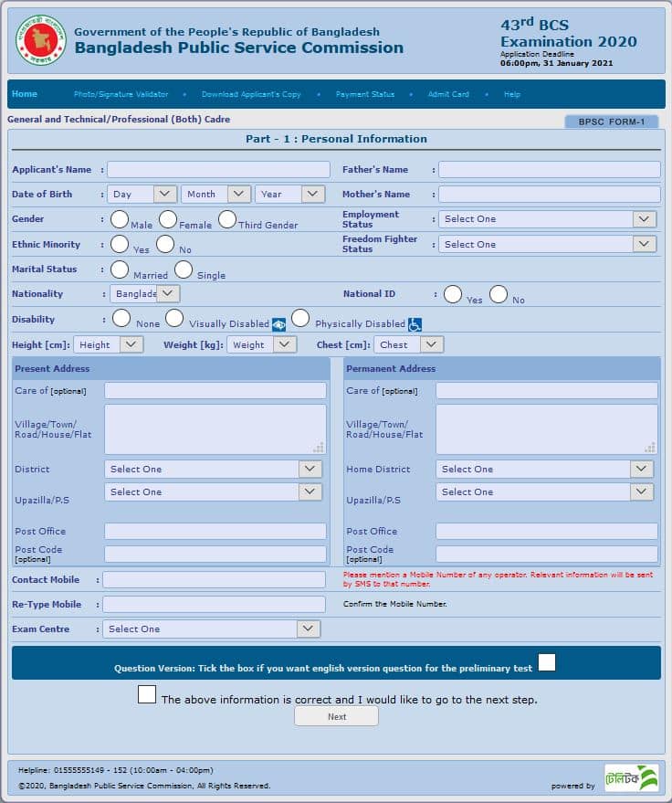Tick the English version question checkbox
This screenshot has width=672, height=803.
547,662
